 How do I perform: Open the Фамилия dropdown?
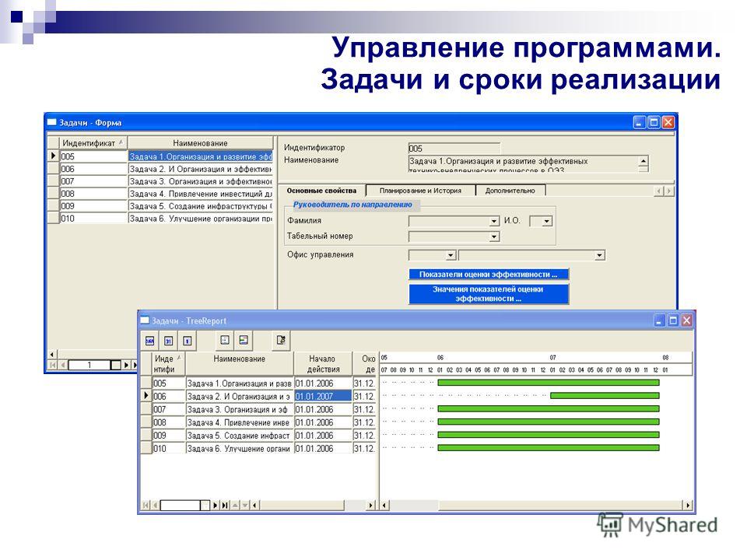(494, 222)
